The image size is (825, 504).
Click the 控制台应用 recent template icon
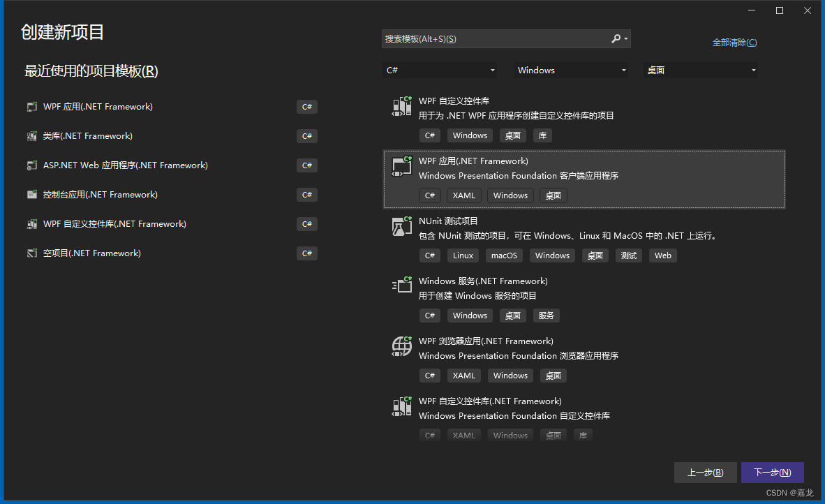click(32, 195)
